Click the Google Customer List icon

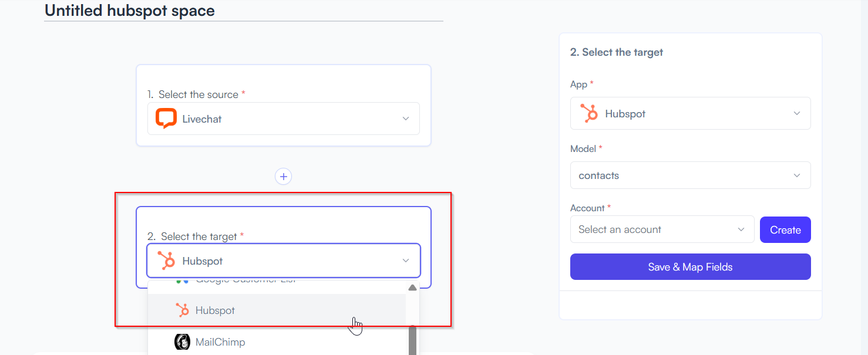pos(182,281)
